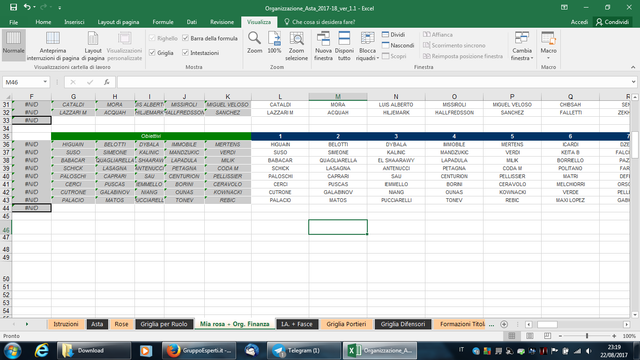640x360 pixels.
Task: Launch Internet Explorer from taskbar
Action: 42,351
